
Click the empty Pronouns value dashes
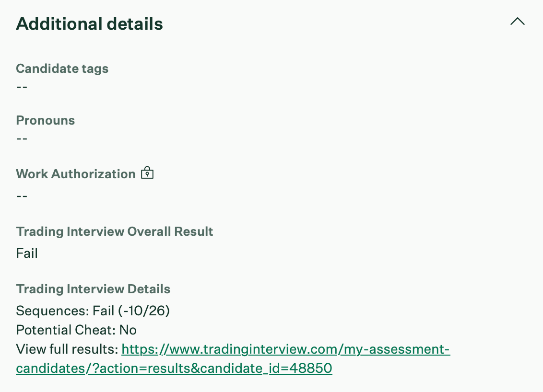pyautogui.click(x=22, y=138)
